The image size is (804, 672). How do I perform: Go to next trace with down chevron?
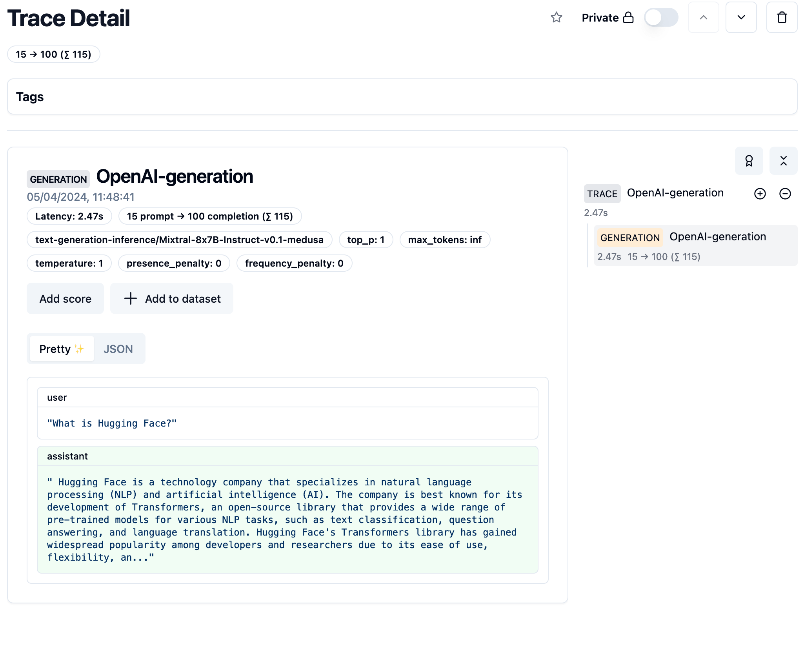741,18
